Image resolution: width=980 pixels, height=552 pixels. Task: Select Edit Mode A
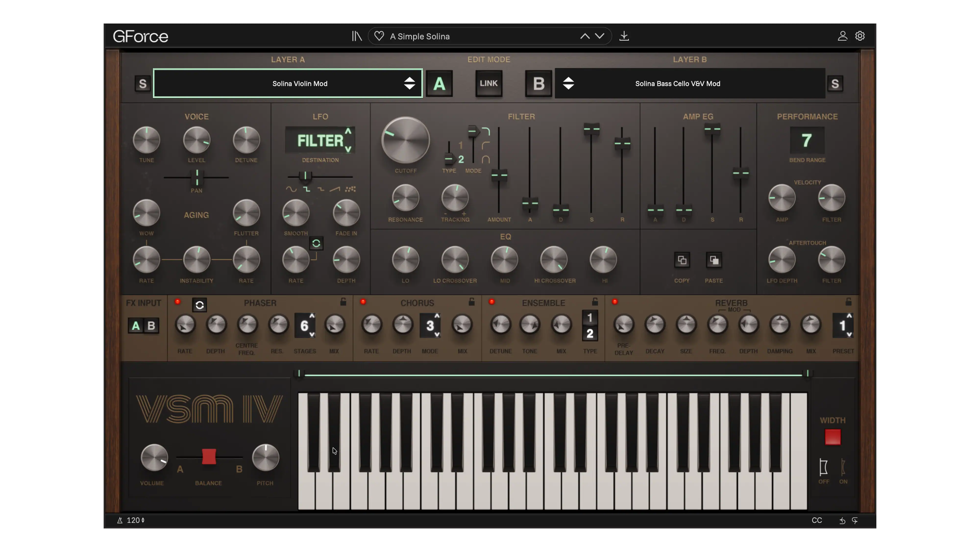[439, 83]
